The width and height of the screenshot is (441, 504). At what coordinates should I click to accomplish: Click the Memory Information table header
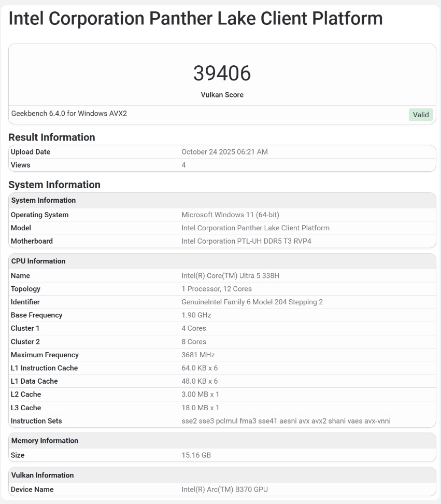[x=45, y=441]
